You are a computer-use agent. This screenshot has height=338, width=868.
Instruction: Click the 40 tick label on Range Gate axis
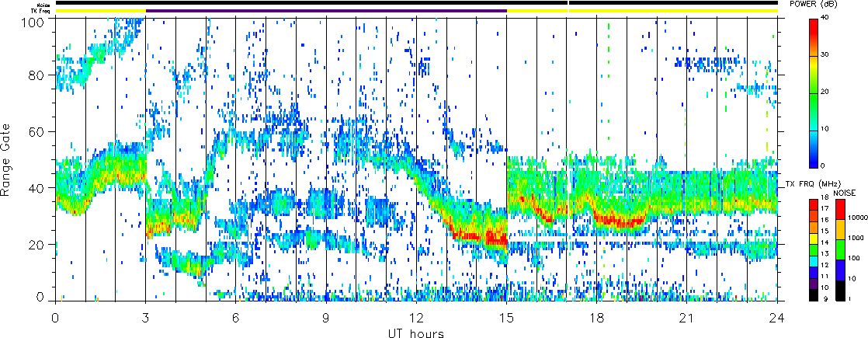pos(36,188)
